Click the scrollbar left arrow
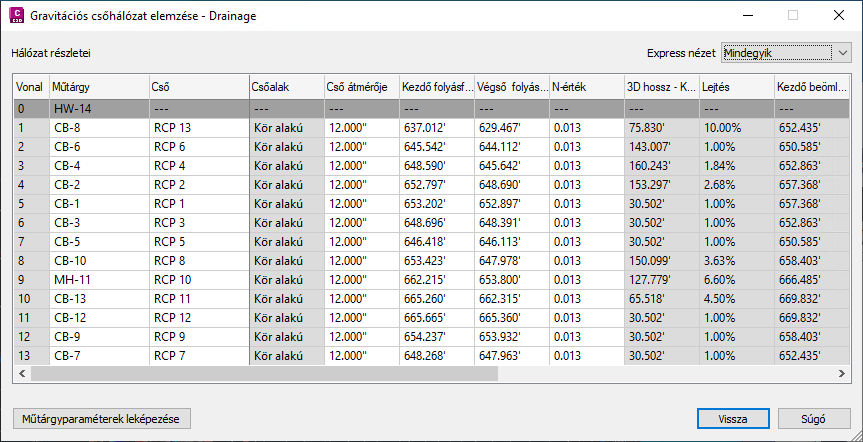The width and height of the screenshot is (863, 442). 19,373
